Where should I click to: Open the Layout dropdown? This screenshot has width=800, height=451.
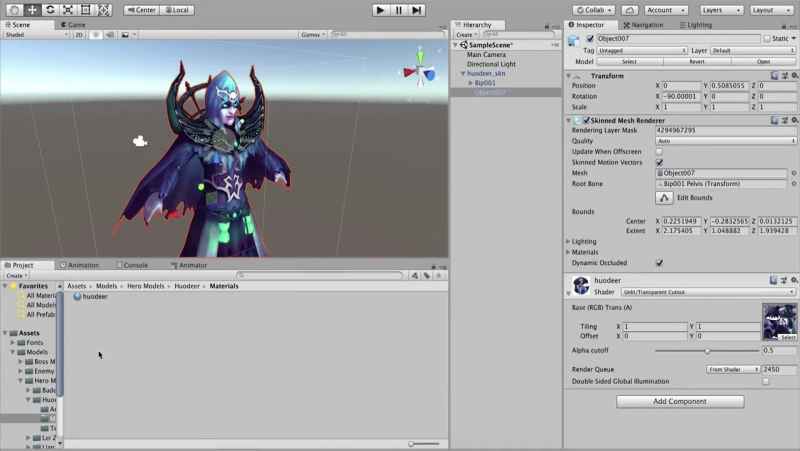click(x=771, y=10)
